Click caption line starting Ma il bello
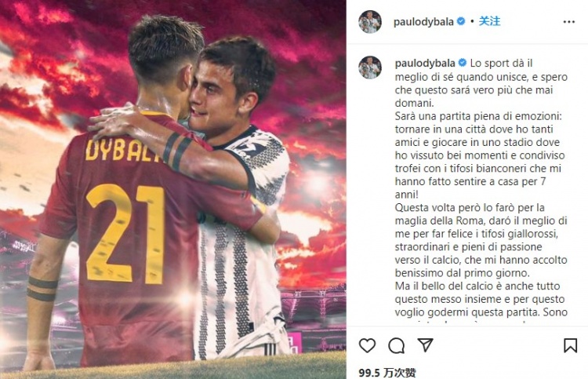The width and height of the screenshot is (588, 379). coord(477,286)
